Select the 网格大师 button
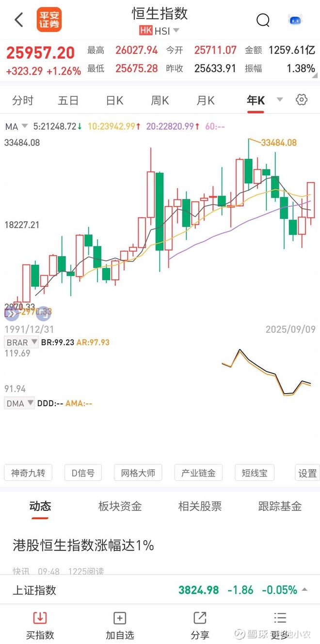This screenshot has height=644, width=320. (x=138, y=473)
